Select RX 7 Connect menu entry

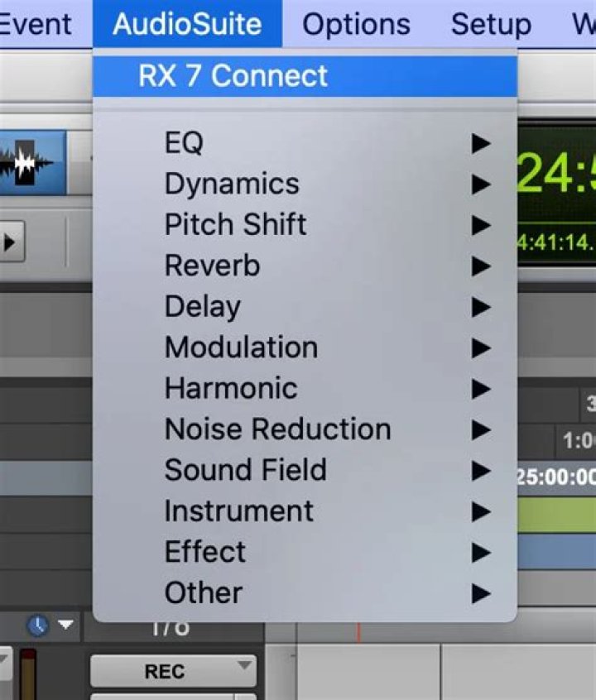[305, 76]
